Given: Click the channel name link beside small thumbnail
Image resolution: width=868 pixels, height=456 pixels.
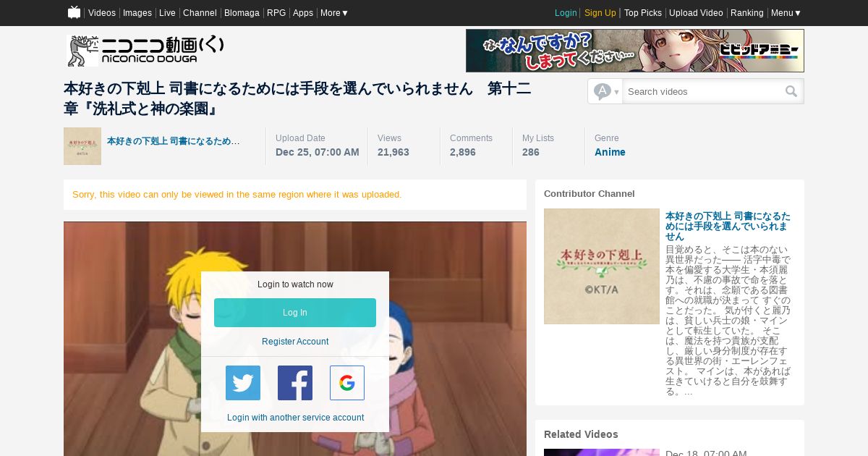Looking at the screenshot, I should click(174, 141).
